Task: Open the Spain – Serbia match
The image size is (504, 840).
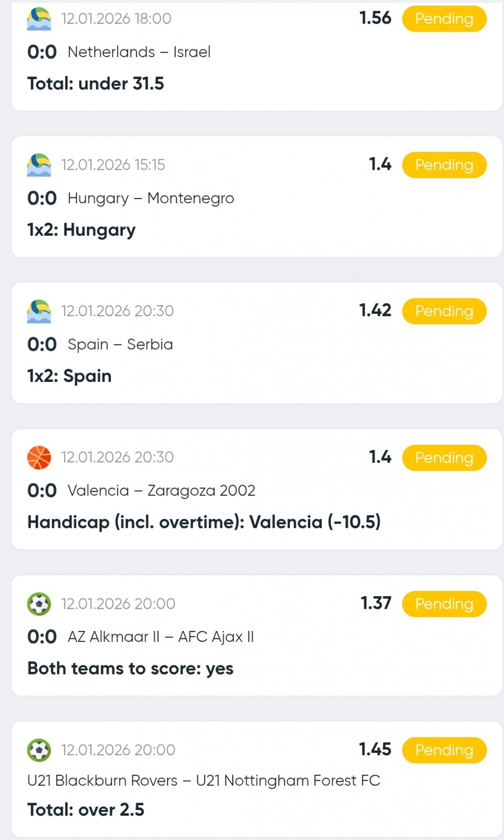Action: click(120, 345)
